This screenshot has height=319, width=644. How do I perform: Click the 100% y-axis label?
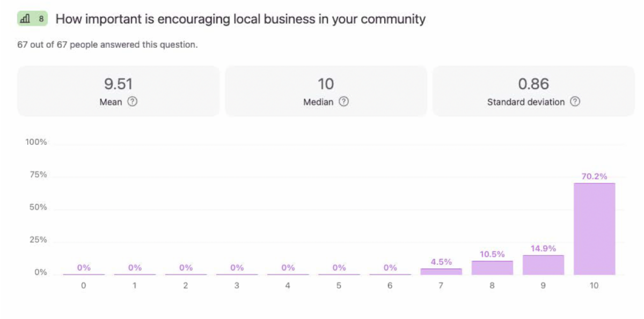tap(36, 142)
